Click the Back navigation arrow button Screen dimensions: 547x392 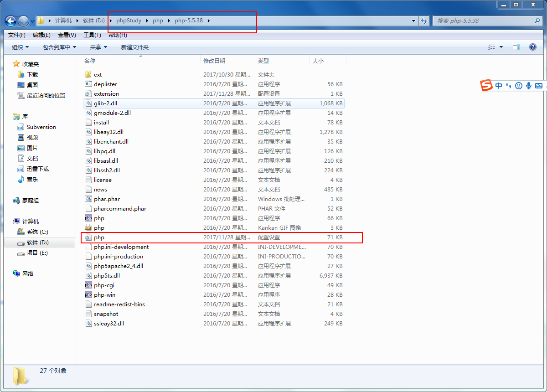[10, 21]
